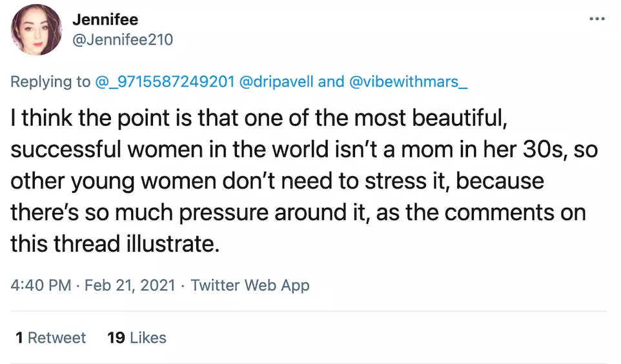This screenshot has height=364, width=621.
Task: Click the "there's so much pressure" text line
Action: 129,213
